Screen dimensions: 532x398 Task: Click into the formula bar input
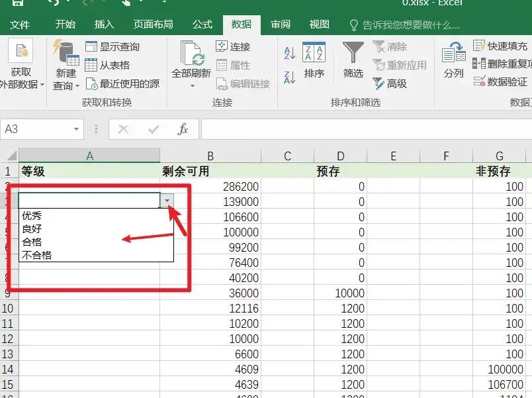[x=367, y=129]
